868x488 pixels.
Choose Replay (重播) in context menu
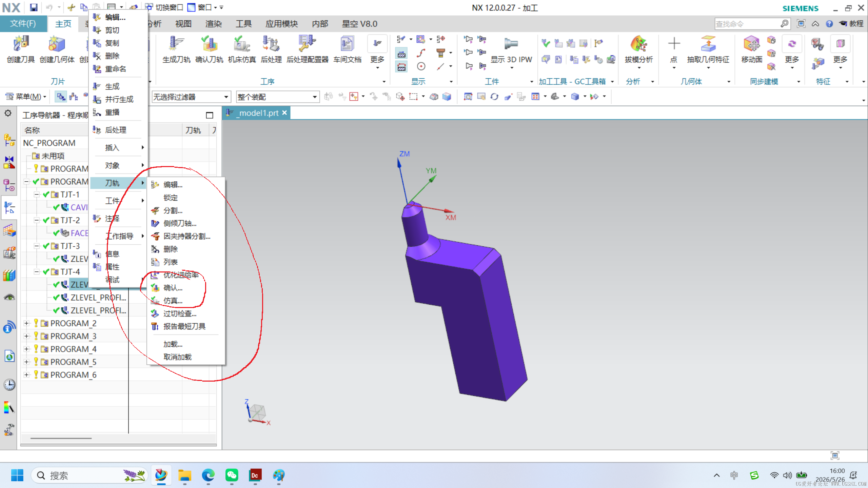(118, 112)
